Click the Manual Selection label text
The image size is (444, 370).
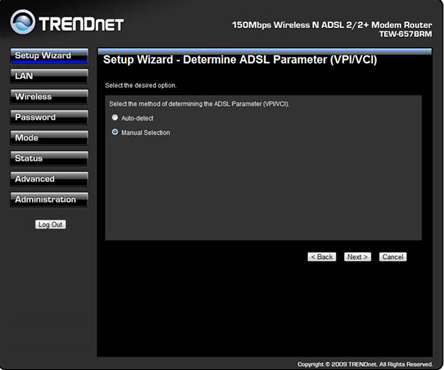pos(146,133)
